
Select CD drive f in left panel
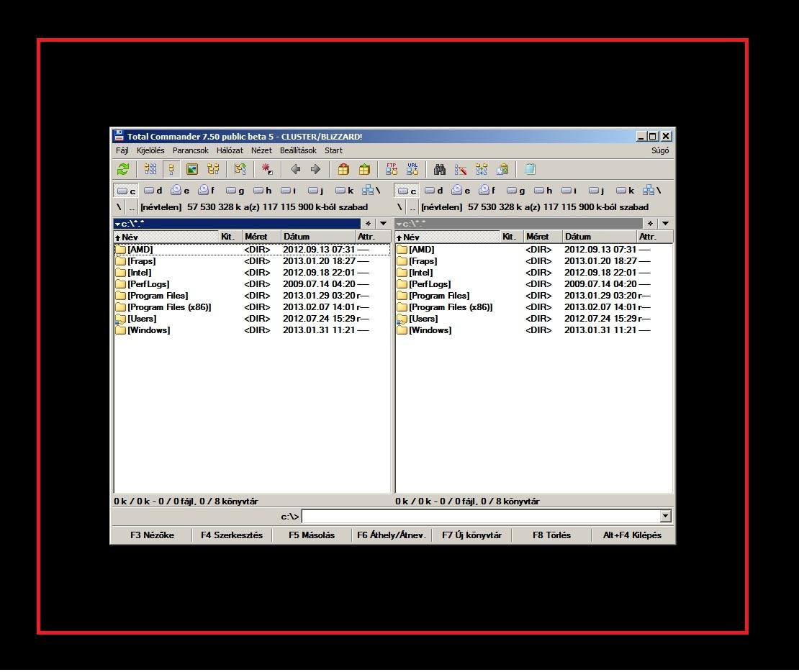tap(207, 191)
